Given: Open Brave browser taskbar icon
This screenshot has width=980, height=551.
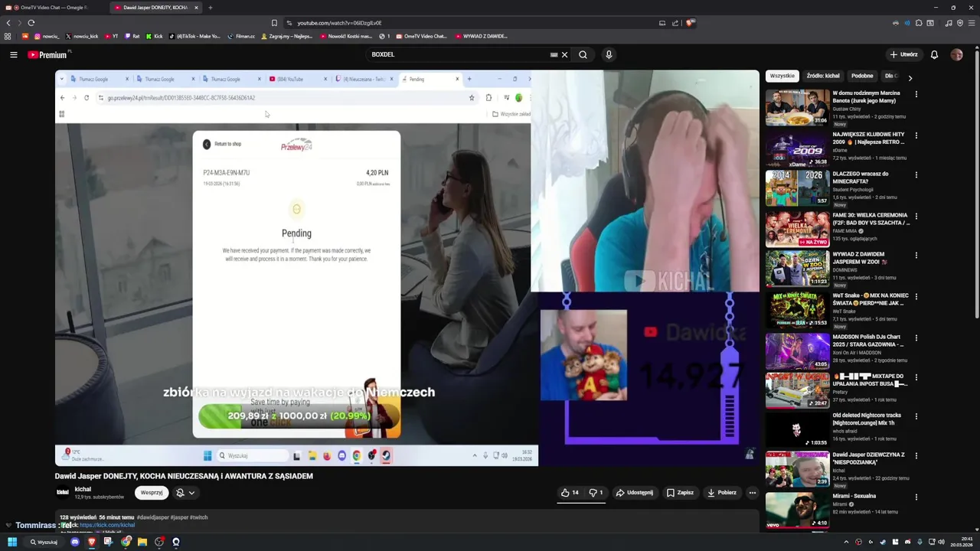Looking at the screenshot, I should (x=92, y=542).
